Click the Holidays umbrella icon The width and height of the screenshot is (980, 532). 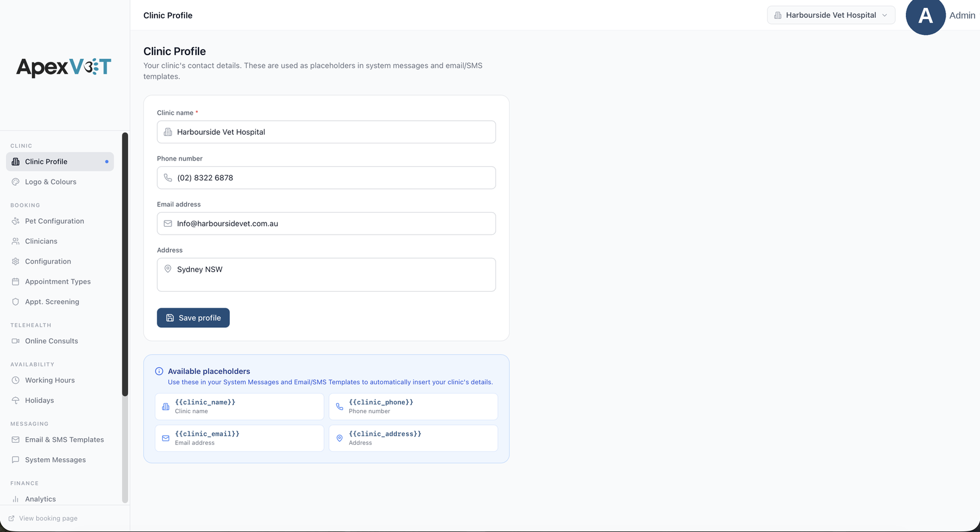pyautogui.click(x=16, y=401)
